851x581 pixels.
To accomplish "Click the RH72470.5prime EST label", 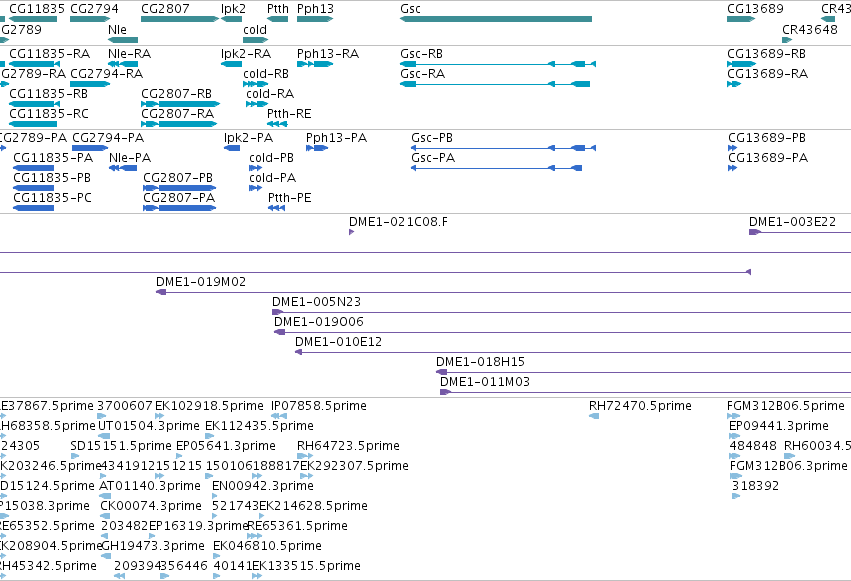I will 640,406.
